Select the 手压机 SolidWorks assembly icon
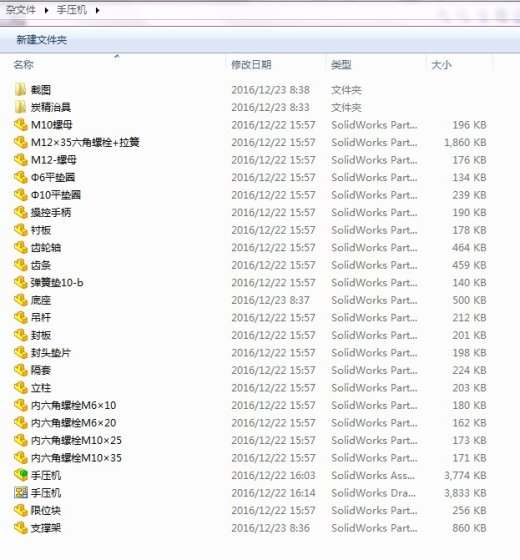The image size is (520, 560). [21, 475]
